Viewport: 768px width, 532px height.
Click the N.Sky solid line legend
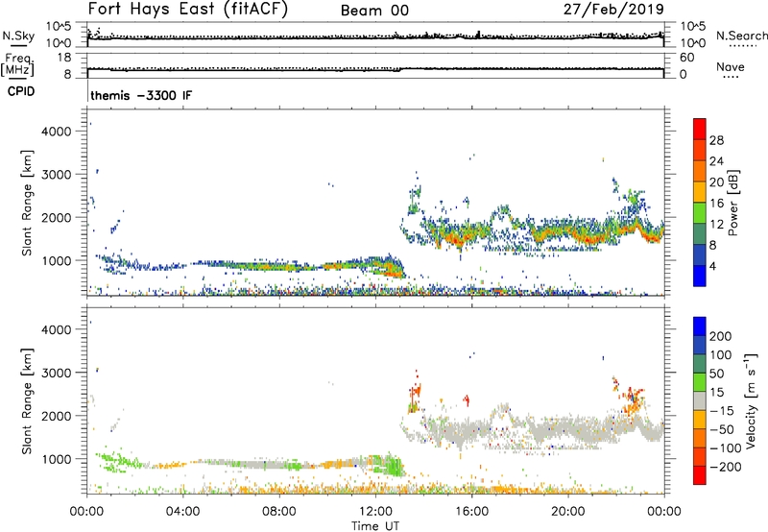[15, 38]
